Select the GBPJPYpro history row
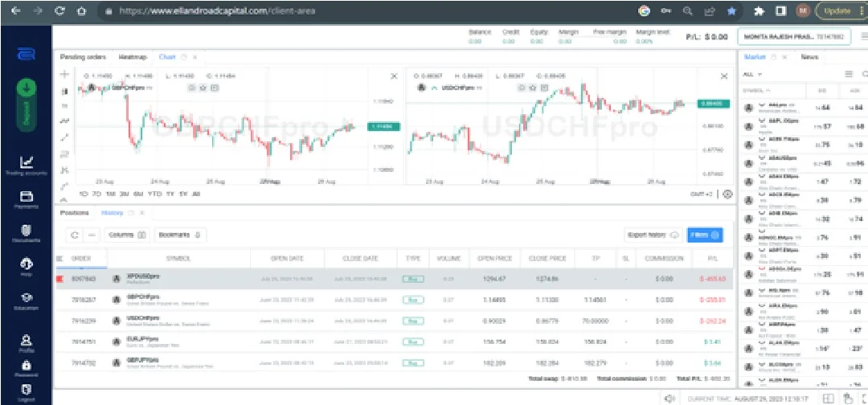This screenshot has width=868, height=405. (394, 363)
